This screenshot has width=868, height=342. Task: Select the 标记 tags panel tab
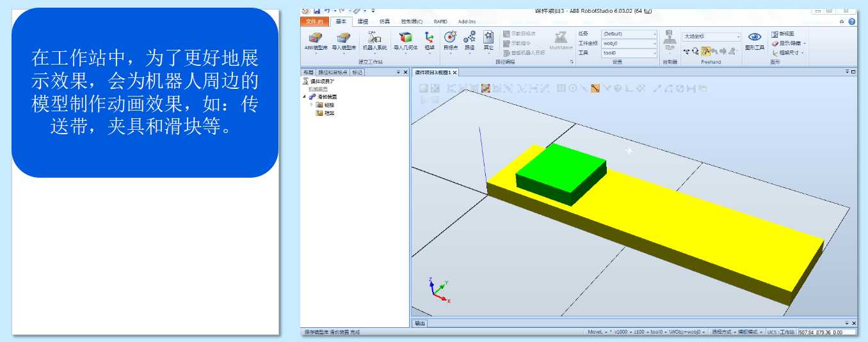click(x=357, y=72)
